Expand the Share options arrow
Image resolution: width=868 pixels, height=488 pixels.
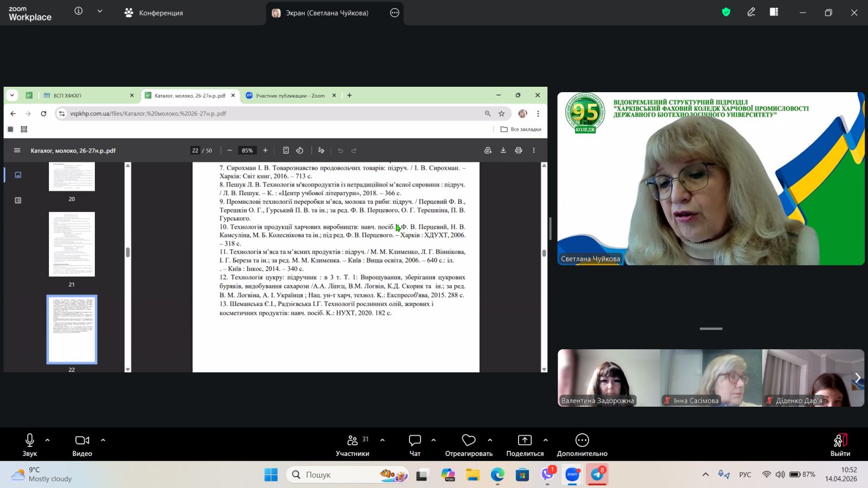(546, 440)
